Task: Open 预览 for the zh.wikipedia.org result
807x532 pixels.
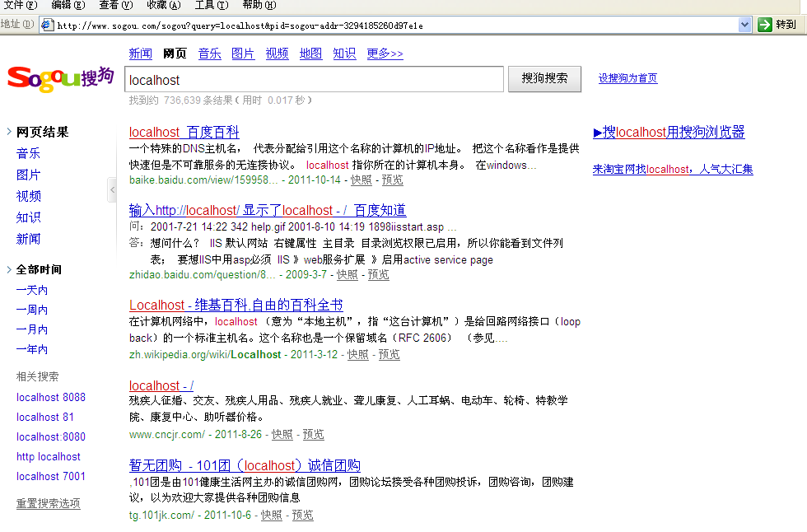Action: 389,354
